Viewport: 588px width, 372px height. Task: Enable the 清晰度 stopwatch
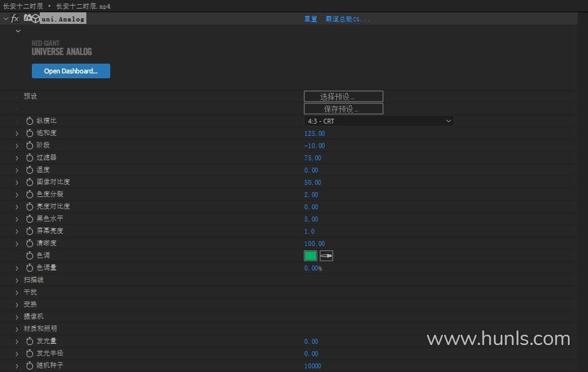[x=29, y=243]
